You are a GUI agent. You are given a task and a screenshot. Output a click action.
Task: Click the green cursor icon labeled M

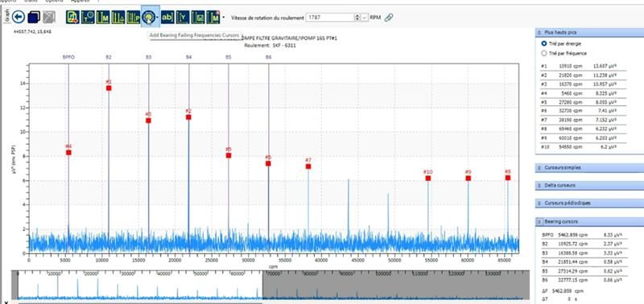103,17
